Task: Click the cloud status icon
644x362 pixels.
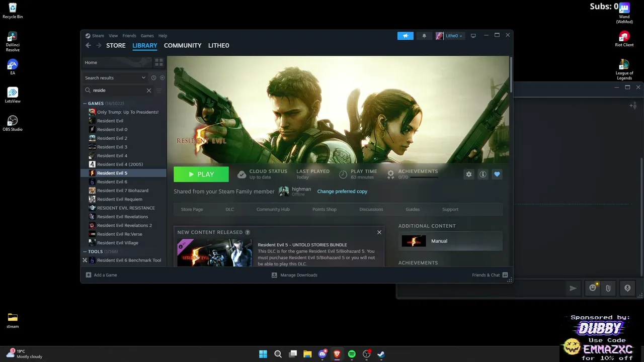Action: click(242, 174)
